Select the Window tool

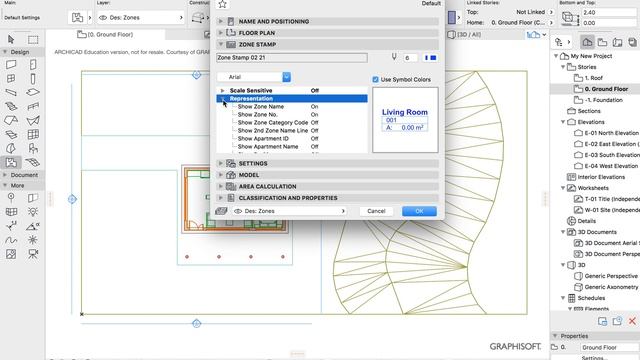click(x=11, y=78)
